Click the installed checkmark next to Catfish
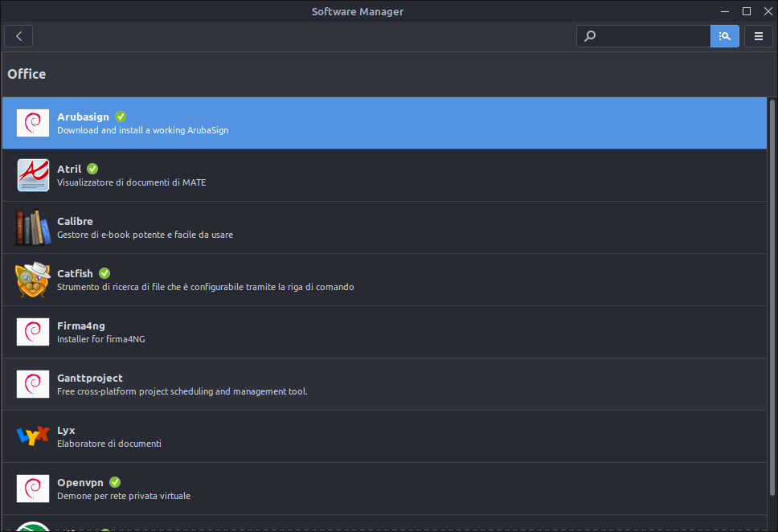Screen dimensions: 778x532 pyautogui.click(x=104, y=273)
